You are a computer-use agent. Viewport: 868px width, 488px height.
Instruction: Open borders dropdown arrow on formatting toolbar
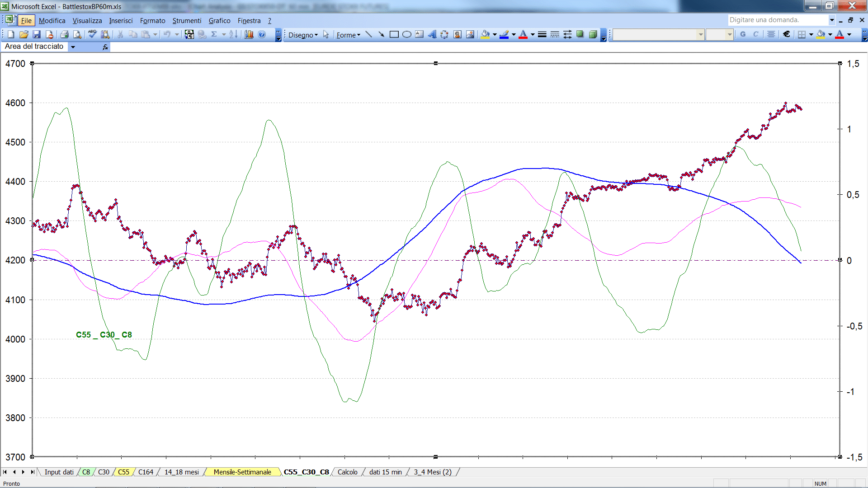[x=811, y=34]
